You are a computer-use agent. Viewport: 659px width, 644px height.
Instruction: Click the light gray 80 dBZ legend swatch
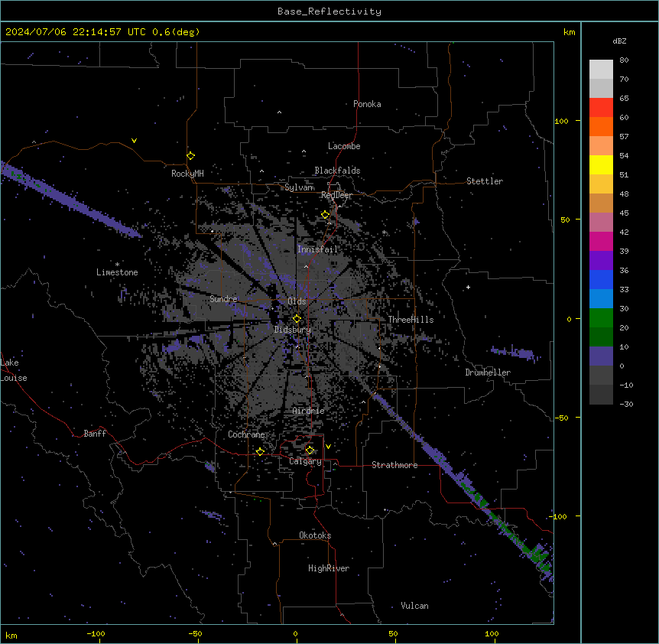pyautogui.click(x=601, y=70)
